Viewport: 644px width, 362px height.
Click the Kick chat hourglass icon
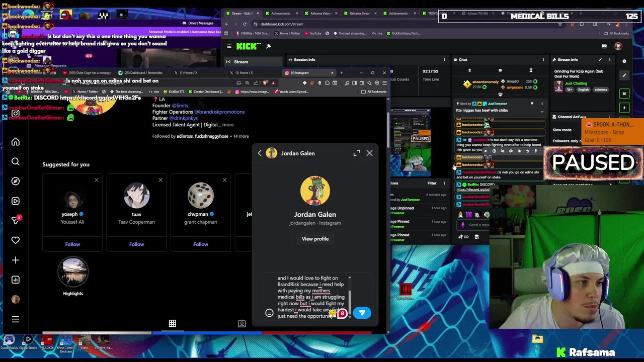tap(530, 70)
